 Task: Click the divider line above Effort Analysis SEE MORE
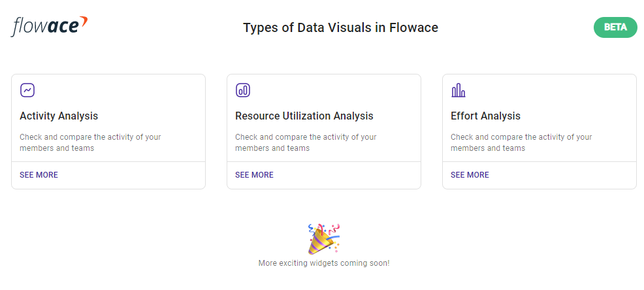click(x=539, y=162)
